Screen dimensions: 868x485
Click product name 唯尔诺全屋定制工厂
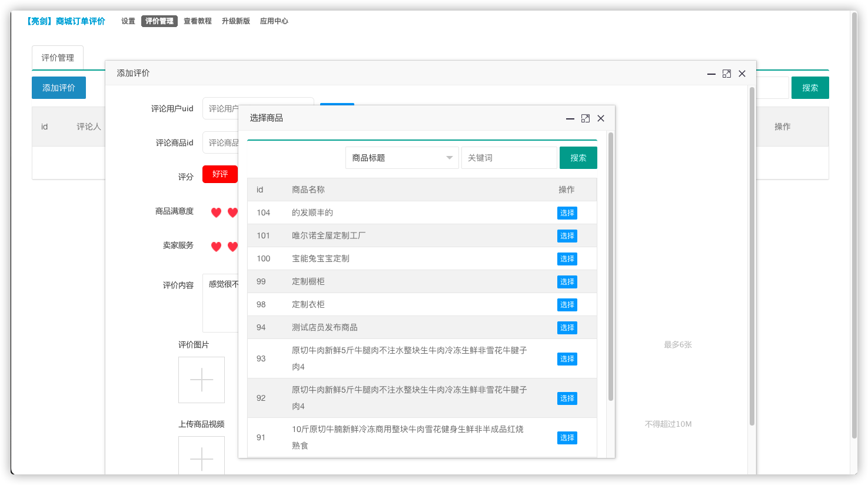[x=329, y=235]
